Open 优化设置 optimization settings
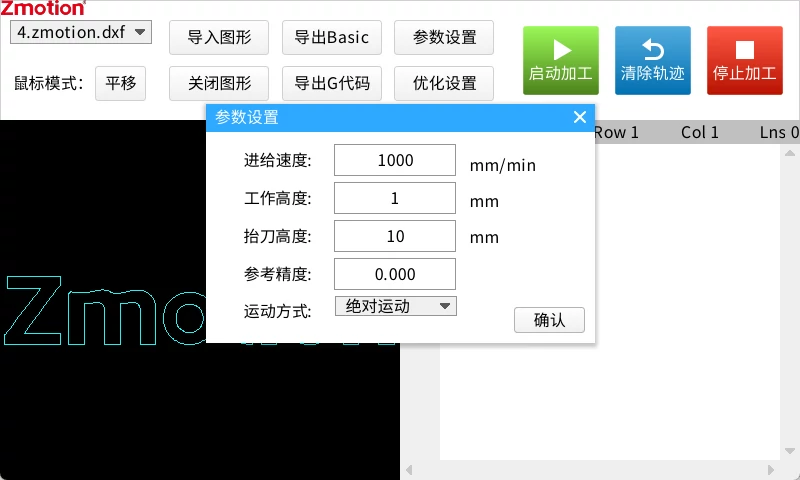 coord(444,83)
